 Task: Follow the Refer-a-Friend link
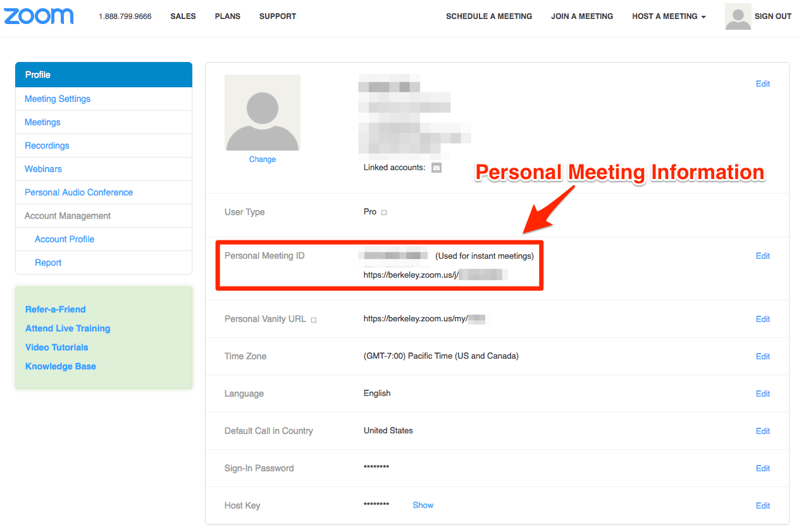coord(56,309)
